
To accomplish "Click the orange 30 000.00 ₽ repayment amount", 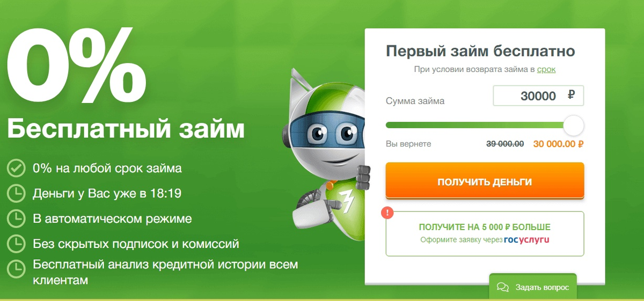I will pos(558,144).
